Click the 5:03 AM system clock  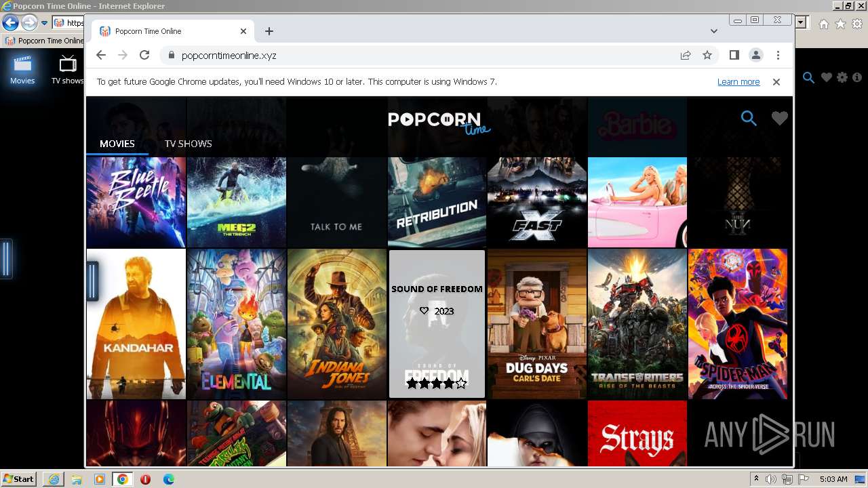tap(833, 479)
